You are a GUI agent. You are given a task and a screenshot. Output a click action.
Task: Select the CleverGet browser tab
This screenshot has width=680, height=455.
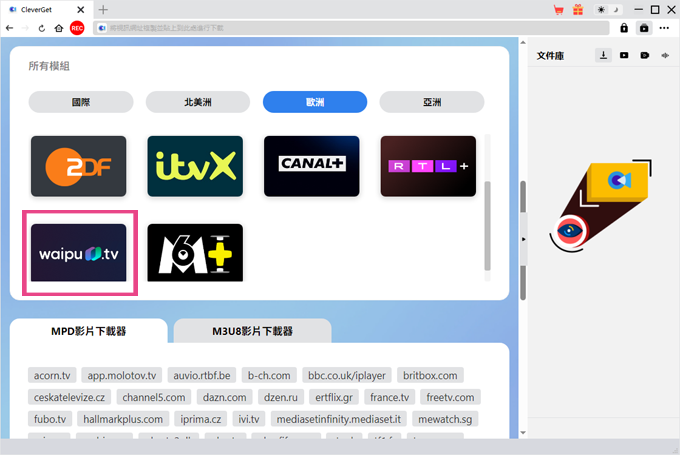tap(46, 10)
